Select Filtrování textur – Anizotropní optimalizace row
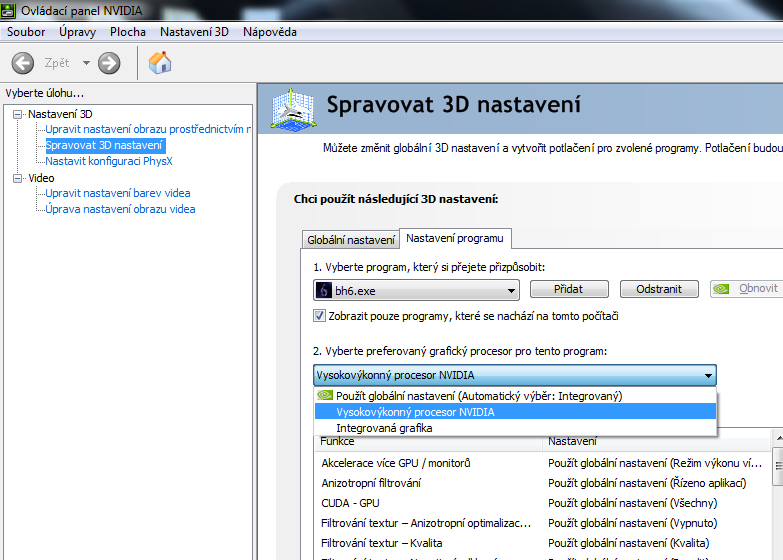The height and width of the screenshot is (560, 783). point(542,523)
